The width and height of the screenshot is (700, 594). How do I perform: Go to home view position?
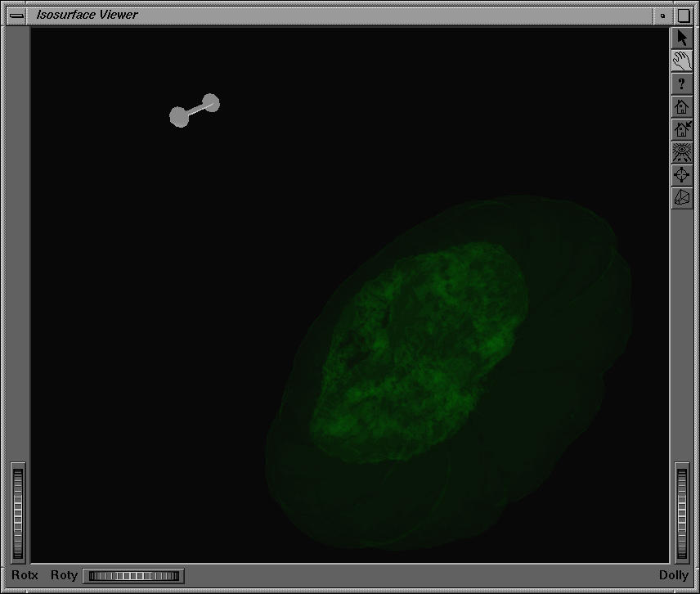click(x=682, y=106)
